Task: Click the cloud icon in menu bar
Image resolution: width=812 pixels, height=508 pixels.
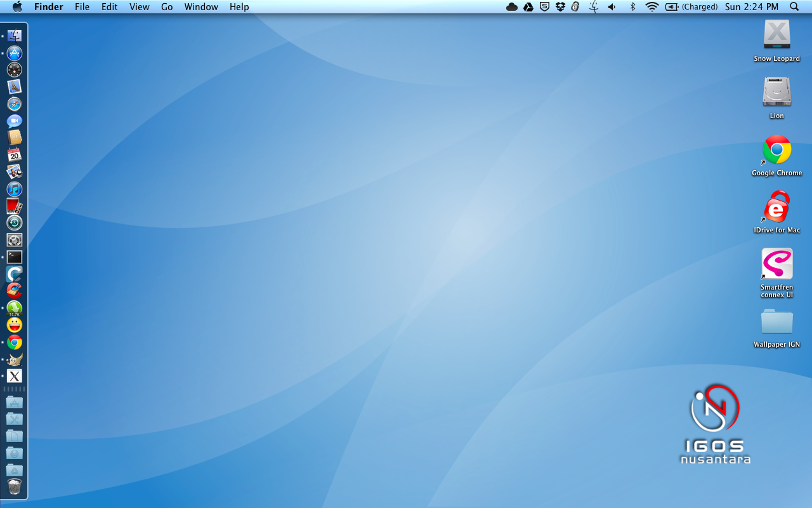Action: click(x=512, y=7)
